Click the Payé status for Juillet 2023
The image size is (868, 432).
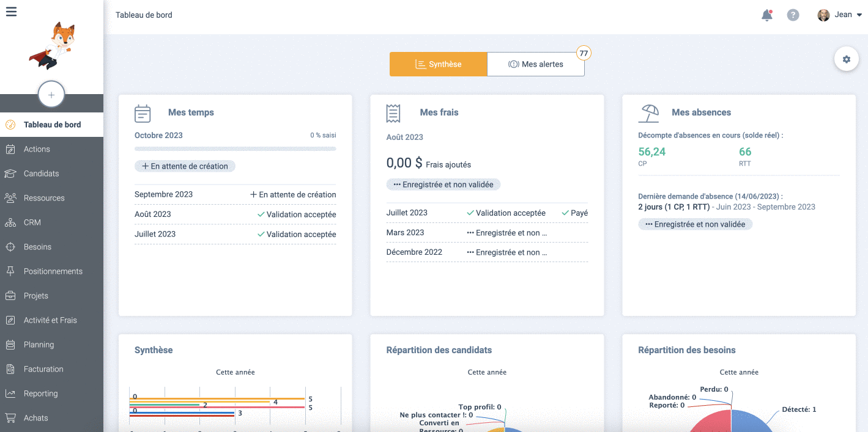(575, 213)
